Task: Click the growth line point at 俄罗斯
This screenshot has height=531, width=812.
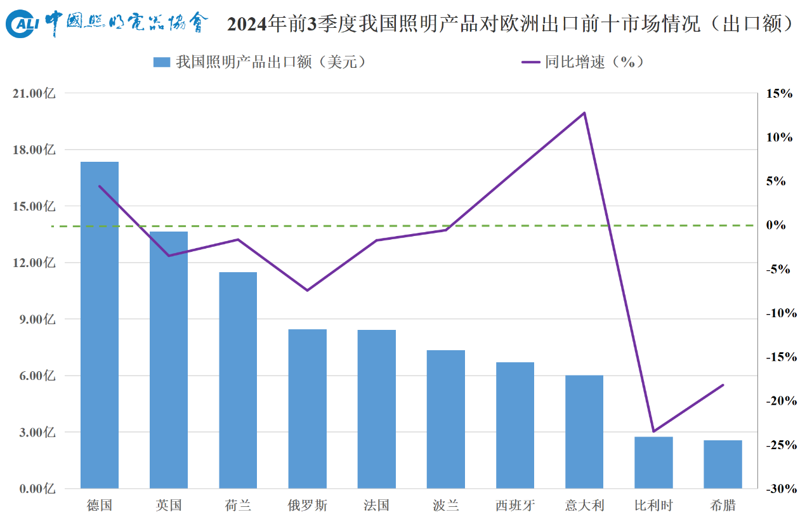Action: pos(307,291)
